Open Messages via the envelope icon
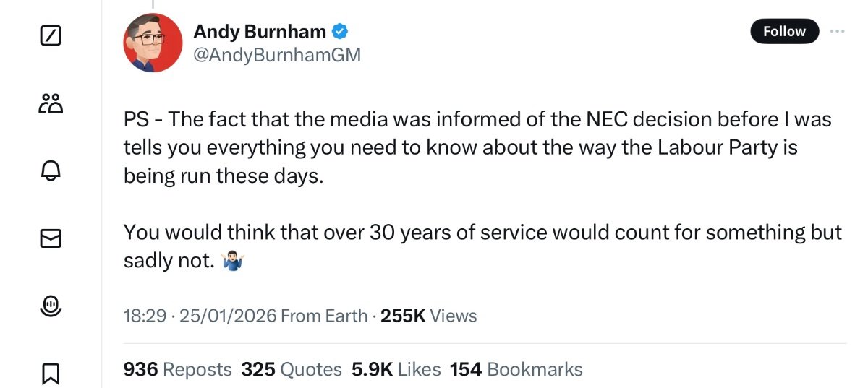The image size is (868, 388). tap(51, 238)
